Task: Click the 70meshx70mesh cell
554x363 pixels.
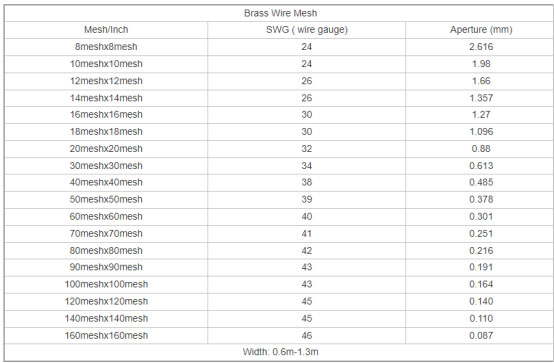Action: click(106, 233)
